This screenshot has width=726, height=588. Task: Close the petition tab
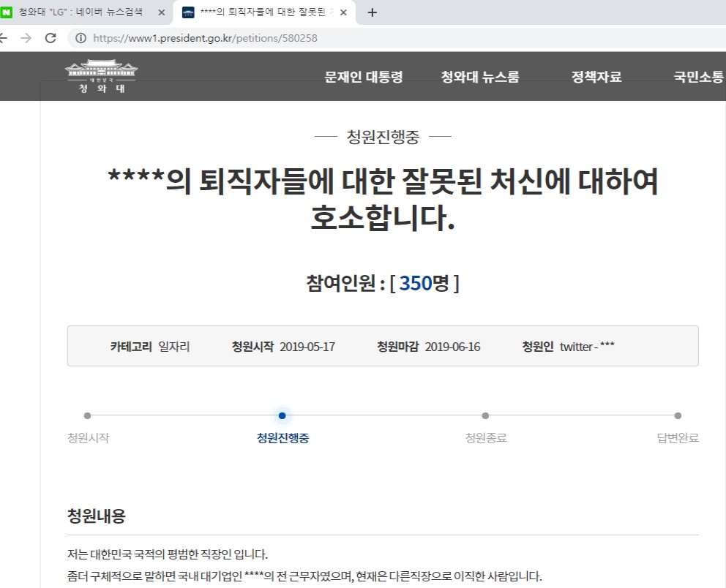[343, 12]
